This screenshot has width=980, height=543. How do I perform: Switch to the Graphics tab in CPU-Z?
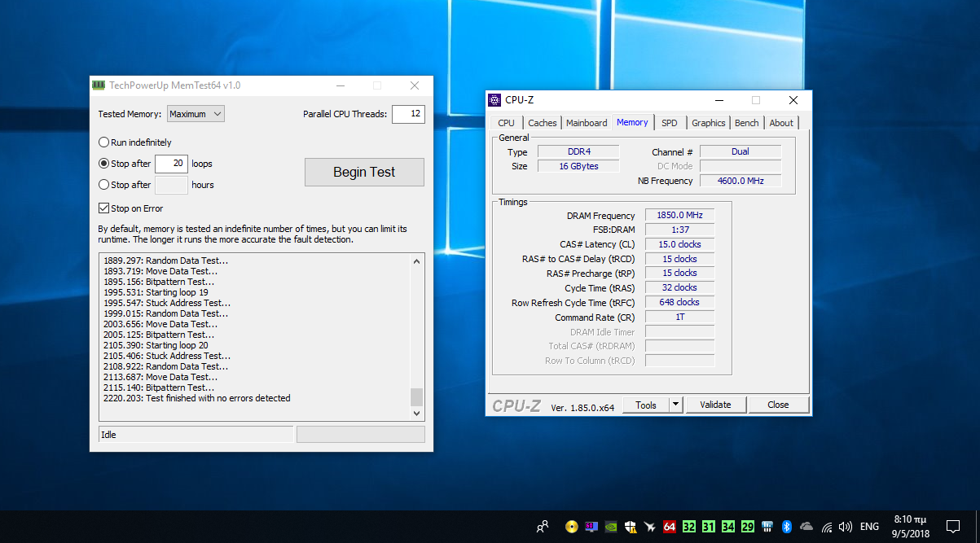tap(708, 123)
